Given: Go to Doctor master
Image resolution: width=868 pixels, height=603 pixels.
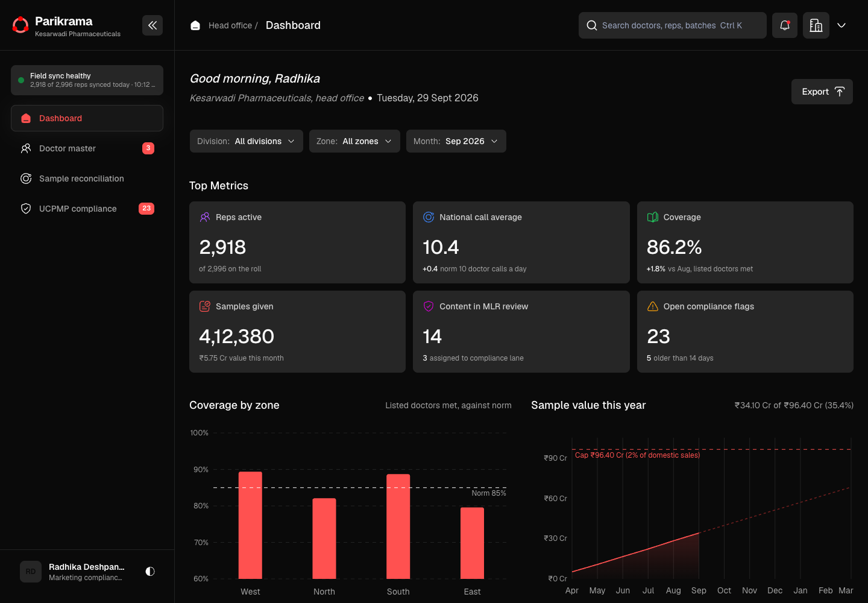Looking at the screenshot, I should (x=87, y=148).
